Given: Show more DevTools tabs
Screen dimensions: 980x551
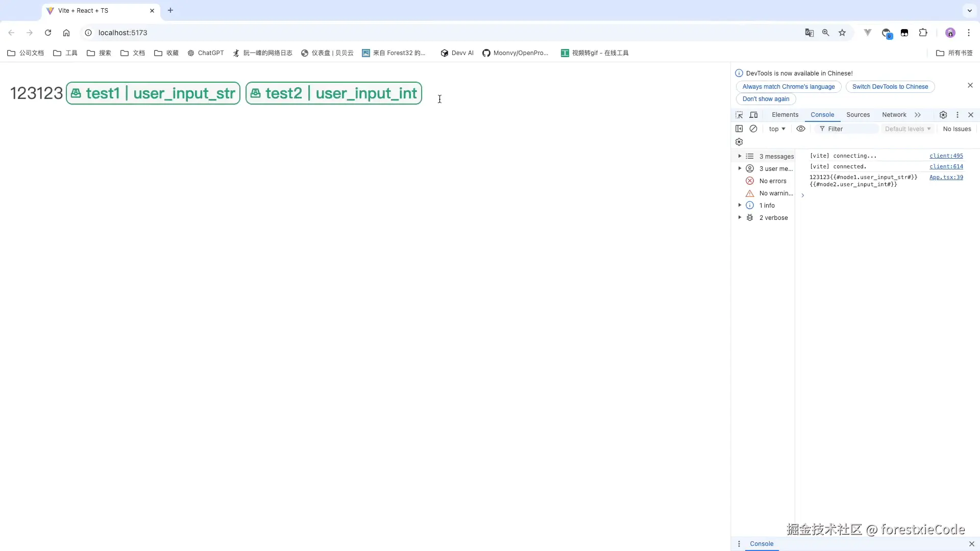Looking at the screenshot, I should [x=918, y=115].
